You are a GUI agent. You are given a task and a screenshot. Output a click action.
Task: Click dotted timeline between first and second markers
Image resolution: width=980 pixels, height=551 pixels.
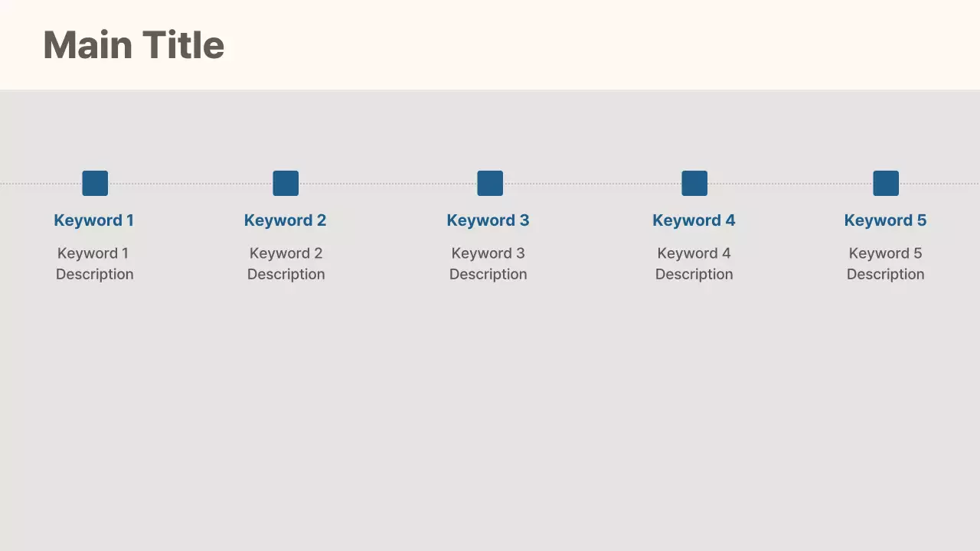pyautogui.click(x=190, y=184)
